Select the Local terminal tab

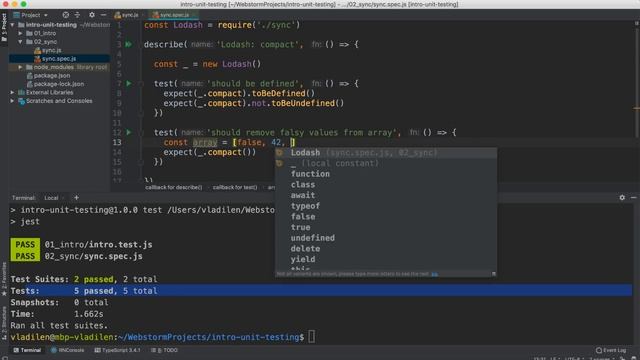[x=51, y=198]
